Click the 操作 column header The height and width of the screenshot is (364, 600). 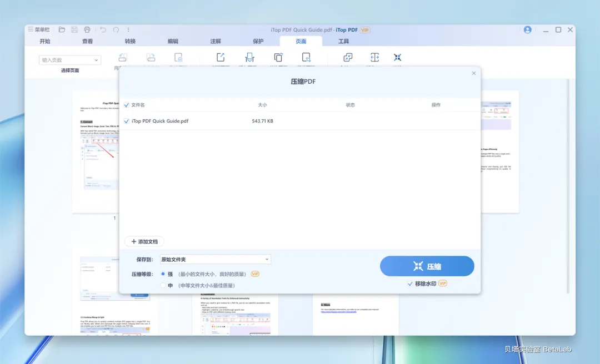coord(436,105)
